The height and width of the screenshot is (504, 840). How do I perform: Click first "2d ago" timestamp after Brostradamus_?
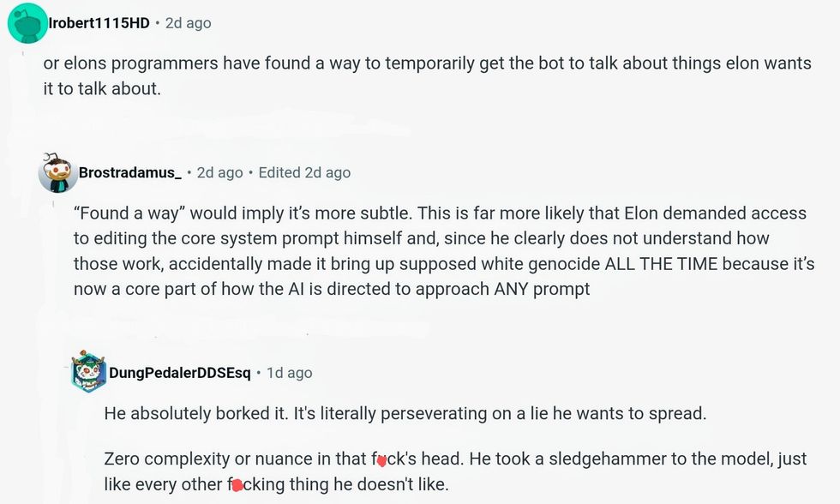(220, 172)
